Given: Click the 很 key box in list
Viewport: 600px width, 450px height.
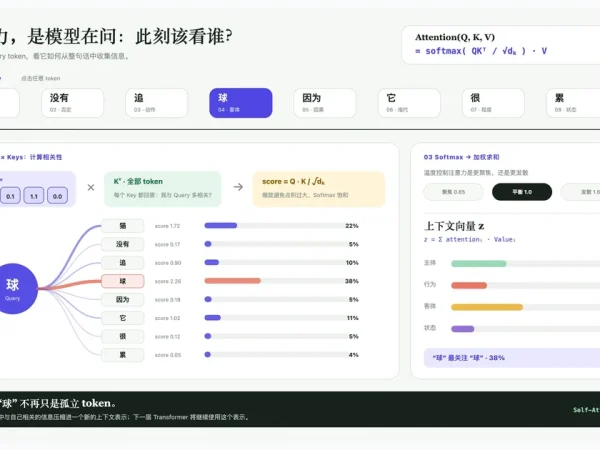Looking at the screenshot, I should tap(123, 336).
